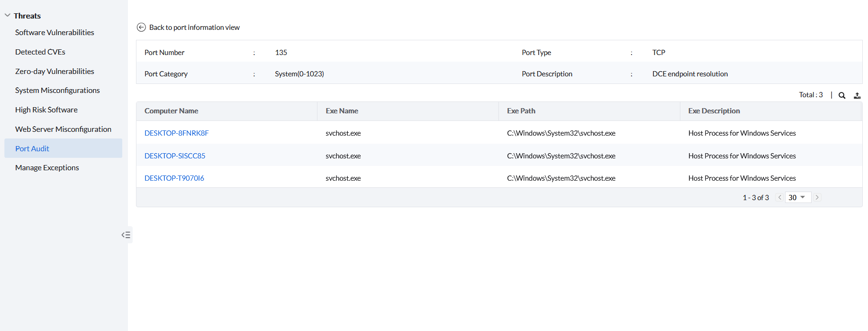Open the rows per page dropdown
Image resolution: width=868 pixels, height=331 pixels.
point(798,197)
